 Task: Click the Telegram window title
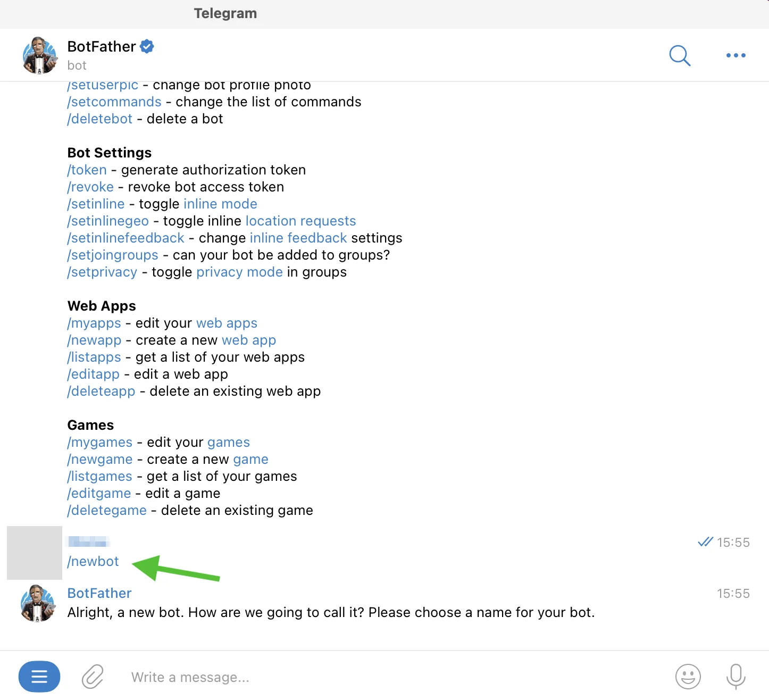pos(225,13)
